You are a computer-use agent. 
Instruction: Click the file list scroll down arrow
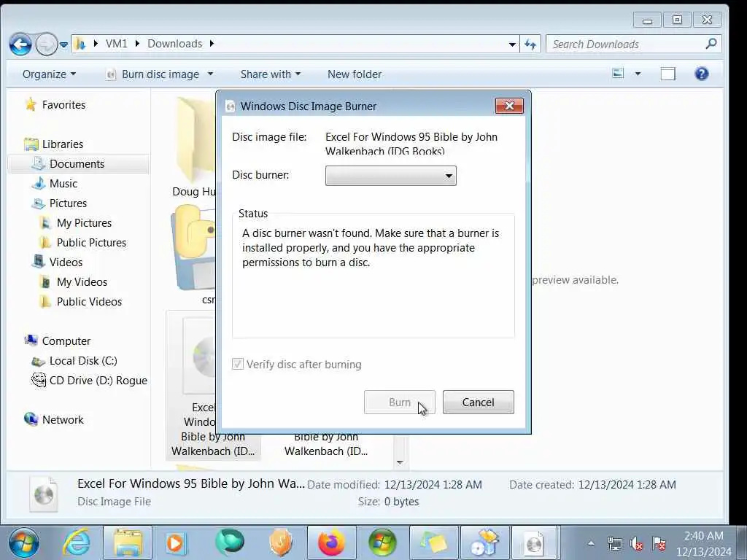pos(400,462)
